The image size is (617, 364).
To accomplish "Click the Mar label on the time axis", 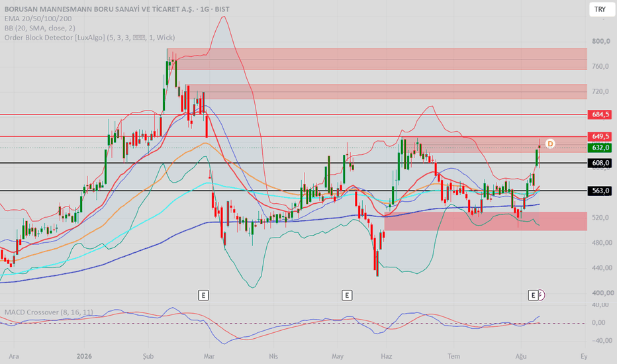I will [x=209, y=356].
